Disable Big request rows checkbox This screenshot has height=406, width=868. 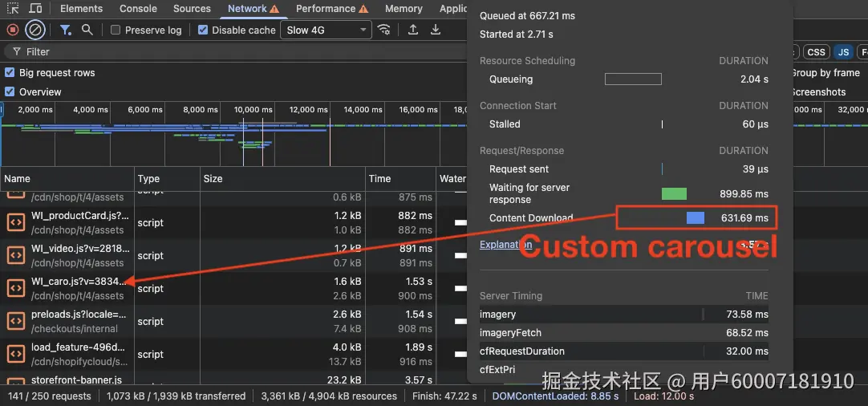(10, 72)
